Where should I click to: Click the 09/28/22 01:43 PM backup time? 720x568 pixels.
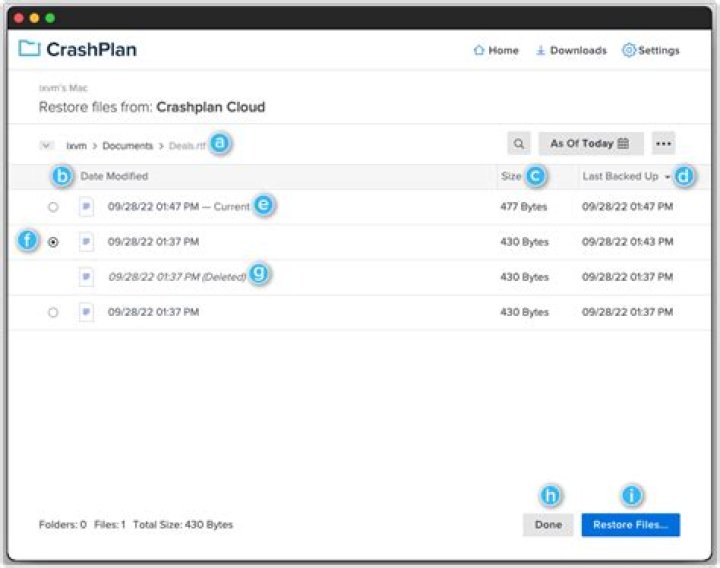tap(627, 242)
